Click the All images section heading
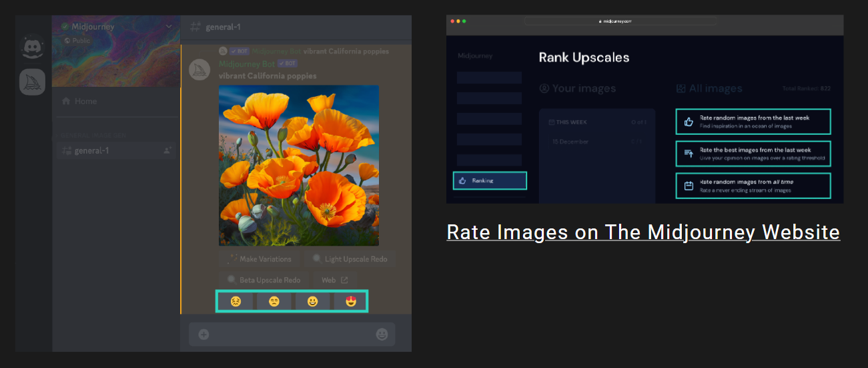This screenshot has height=368, width=868. [709, 88]
